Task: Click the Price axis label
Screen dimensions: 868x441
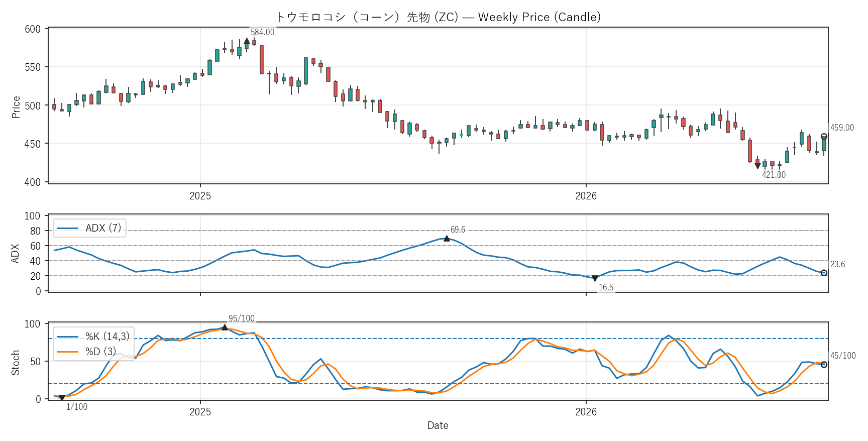Action: [16, 107]
